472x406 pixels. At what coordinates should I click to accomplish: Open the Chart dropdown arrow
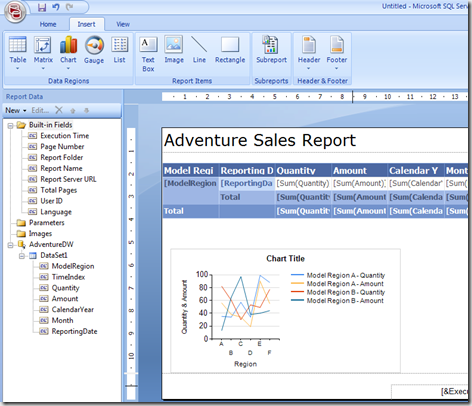(x=68, y=68)
